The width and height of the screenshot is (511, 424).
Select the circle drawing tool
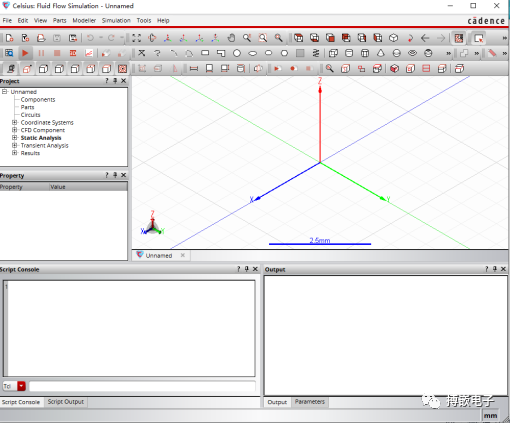(237, 53)
